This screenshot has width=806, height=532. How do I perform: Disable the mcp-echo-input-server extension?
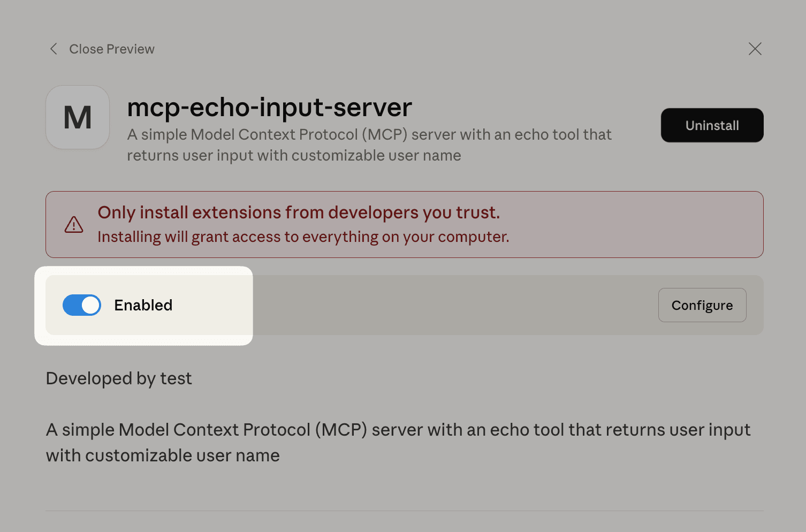pos(81,305)
